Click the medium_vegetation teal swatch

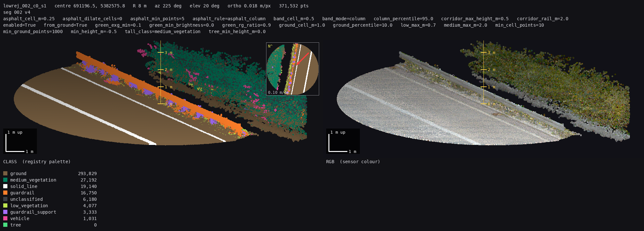click(5, 180)
